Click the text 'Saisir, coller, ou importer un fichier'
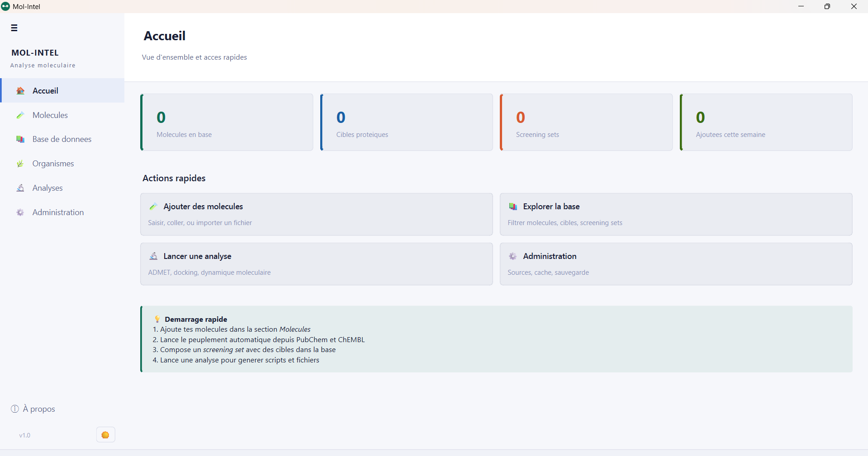 pyautogui.click(x=200, y=223)
